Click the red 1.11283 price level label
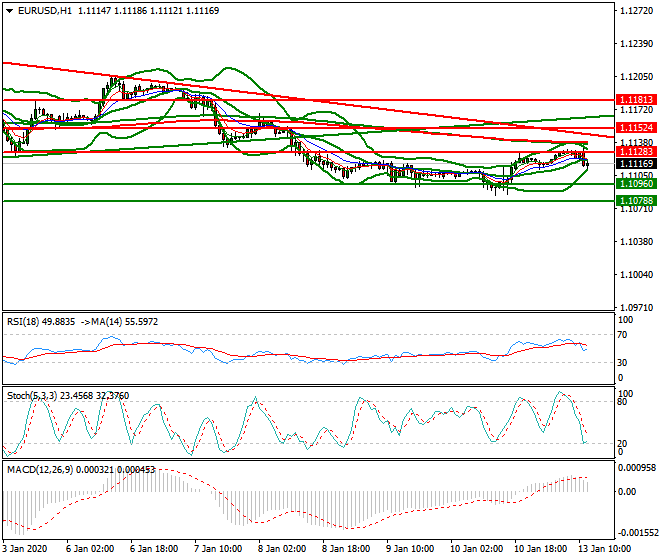Viewport: 660px width, 560px height. pos(636,152)
